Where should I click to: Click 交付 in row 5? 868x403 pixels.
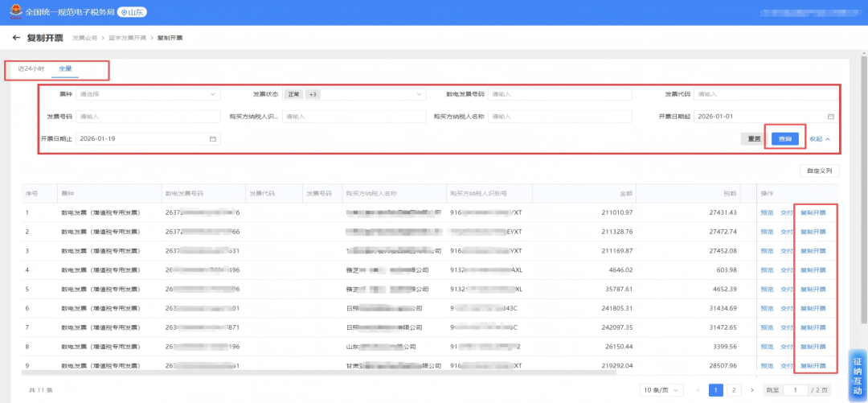787,290
